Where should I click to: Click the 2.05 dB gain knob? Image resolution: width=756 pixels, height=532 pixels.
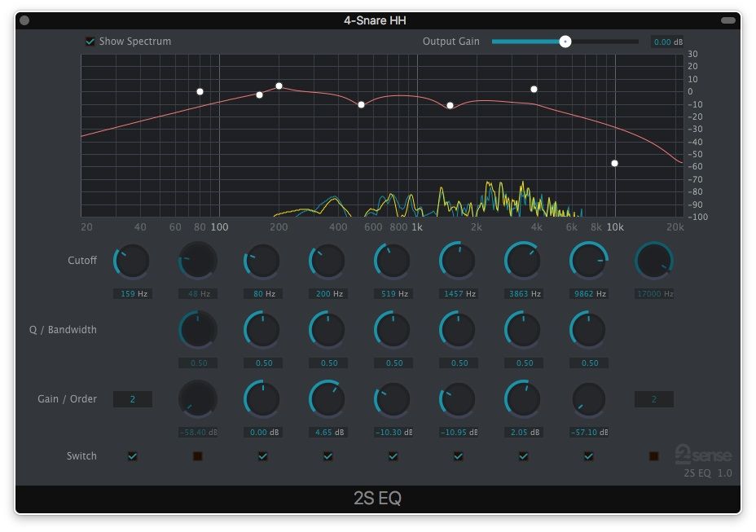point(523,399)
